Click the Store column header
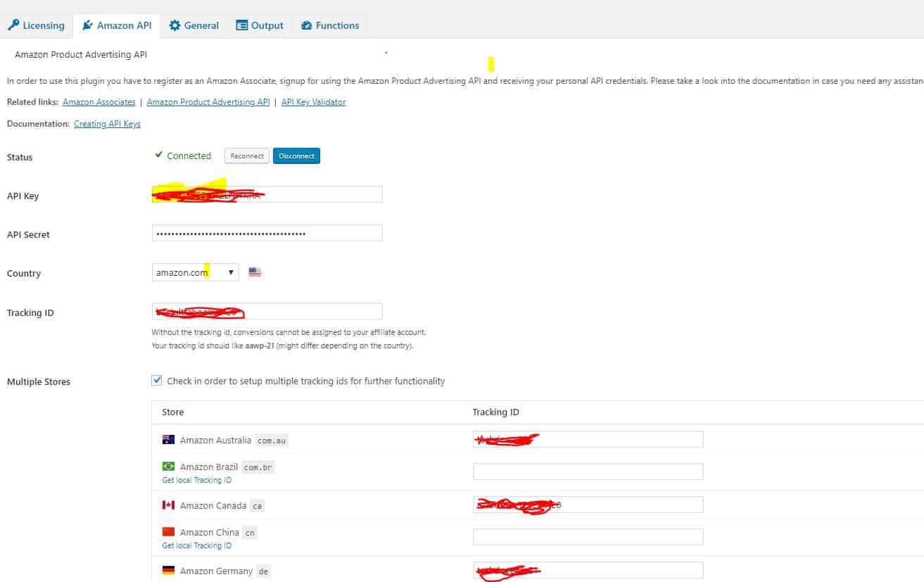 173,412
